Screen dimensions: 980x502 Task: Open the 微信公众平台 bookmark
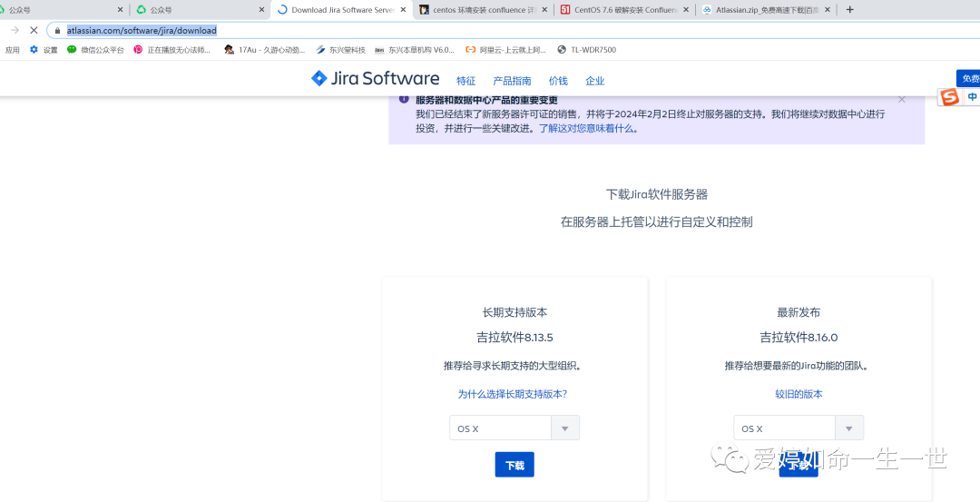[95, 49]
